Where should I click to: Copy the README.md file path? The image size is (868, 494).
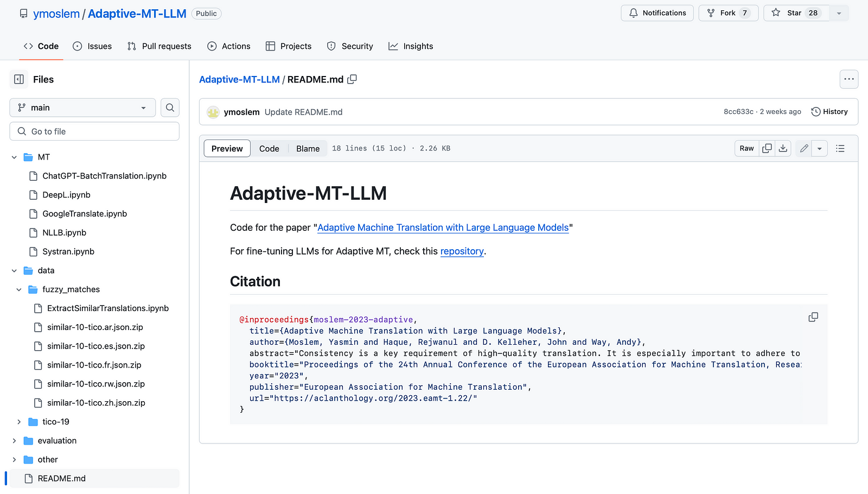(x=352, y=79)
